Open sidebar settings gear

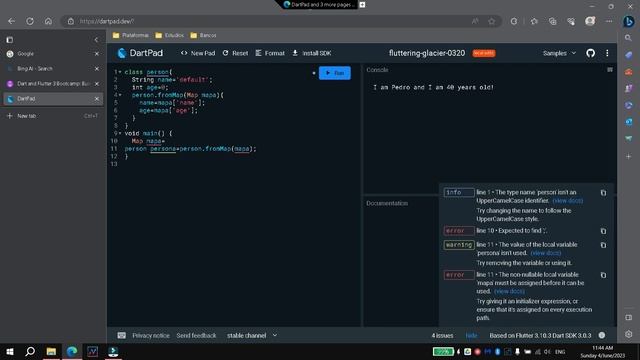tap(629, 334)
